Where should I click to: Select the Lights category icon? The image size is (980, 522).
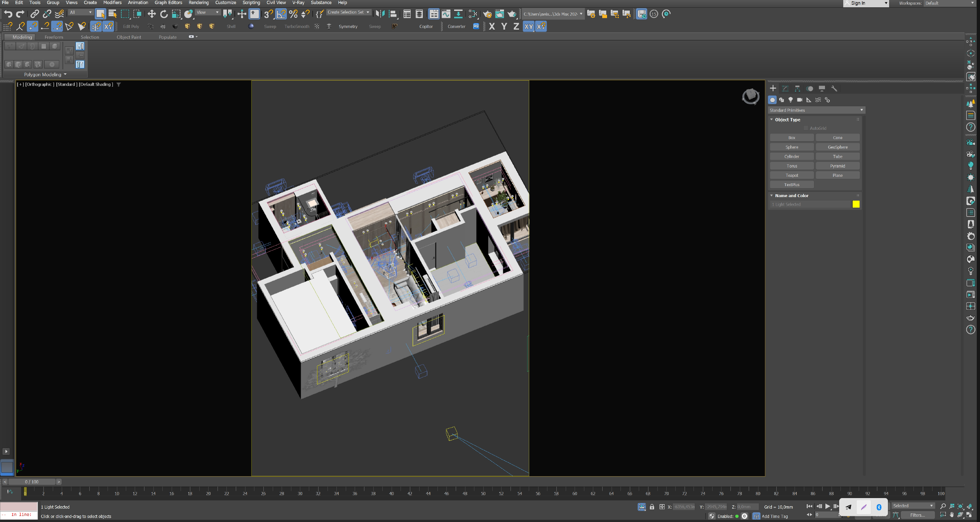790,100
